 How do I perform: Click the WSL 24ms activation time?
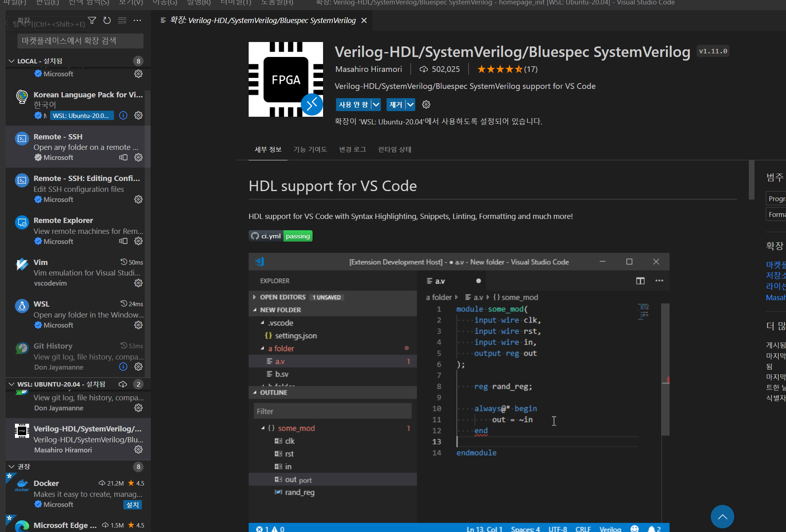click(x=132, y=304)
